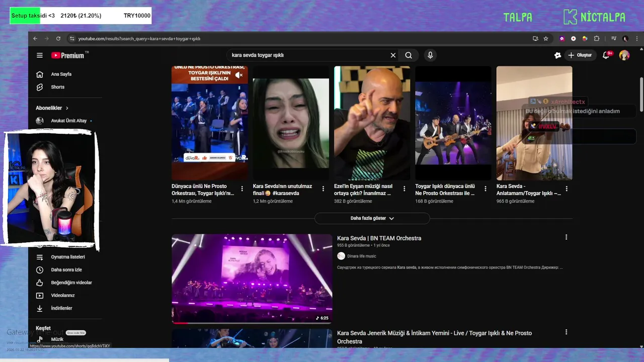Click the Keşfet section heading

coord(43,328)
